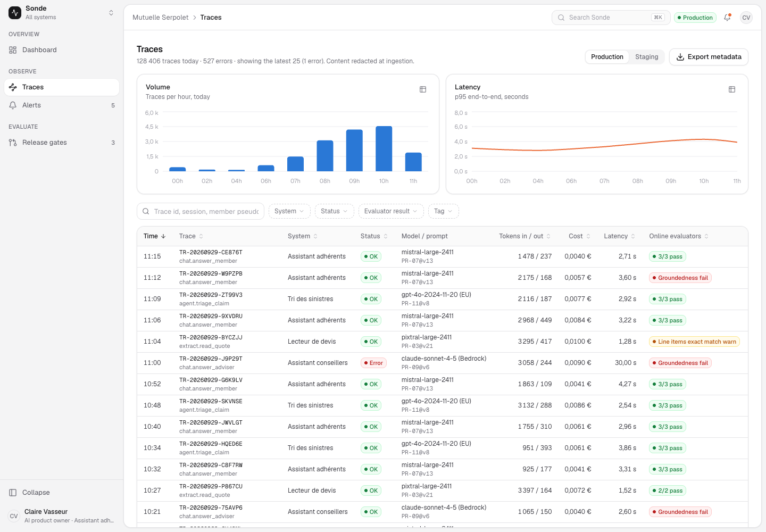Viewport: 766px width, 532px height.
Task: Click the 10h bar in Volume chart
Action: click(384, 149)
